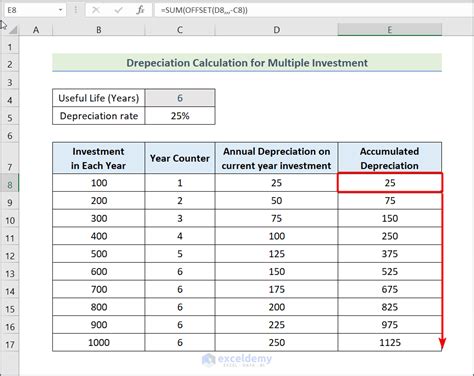Select accumulated depreciation cell with value 825
Screen dimensions: 474x376
click(x=390, y=307)
